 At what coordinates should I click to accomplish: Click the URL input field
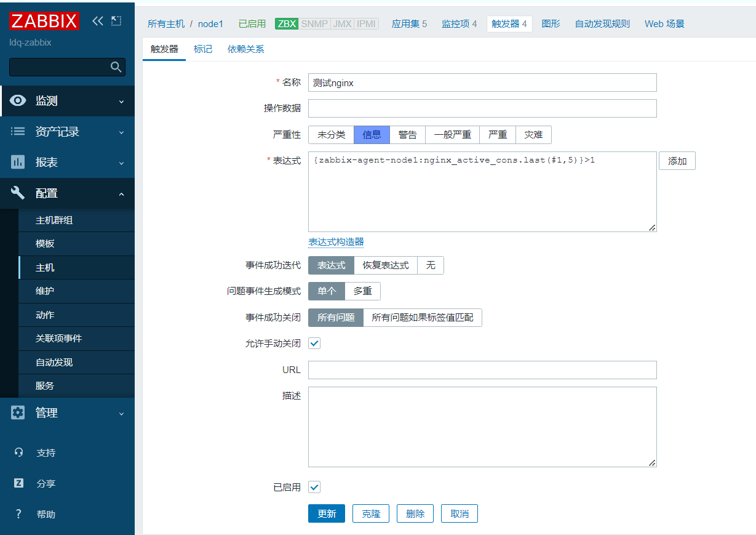[482, 370]
